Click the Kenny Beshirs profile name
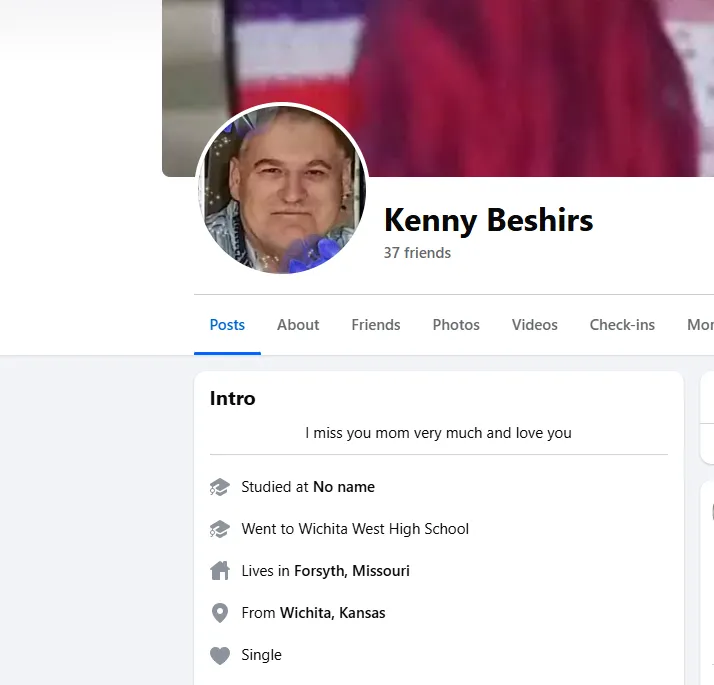Screen dimensions: 714x685 (489, 220)
